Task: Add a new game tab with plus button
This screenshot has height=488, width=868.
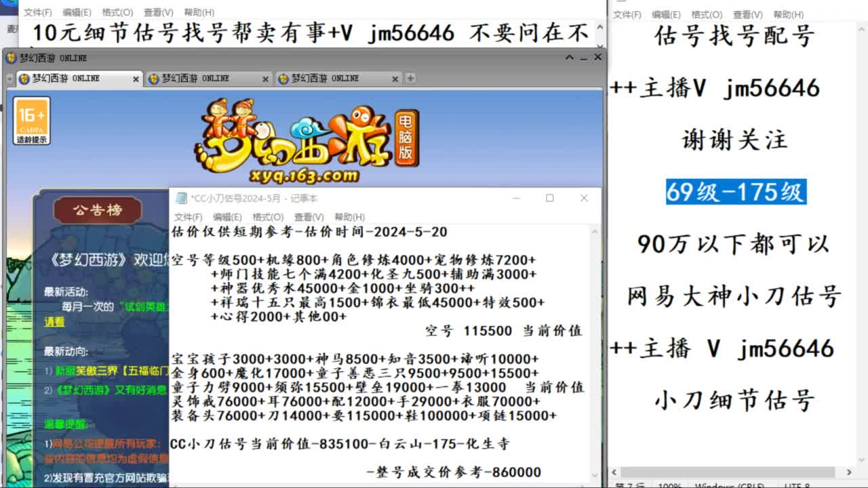Action: [x=410, y=79]
